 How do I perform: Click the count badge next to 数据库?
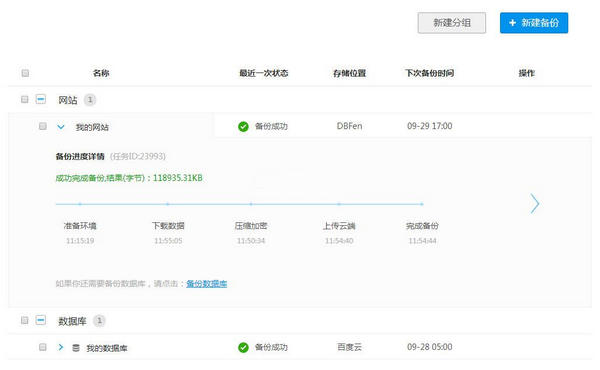99,321
